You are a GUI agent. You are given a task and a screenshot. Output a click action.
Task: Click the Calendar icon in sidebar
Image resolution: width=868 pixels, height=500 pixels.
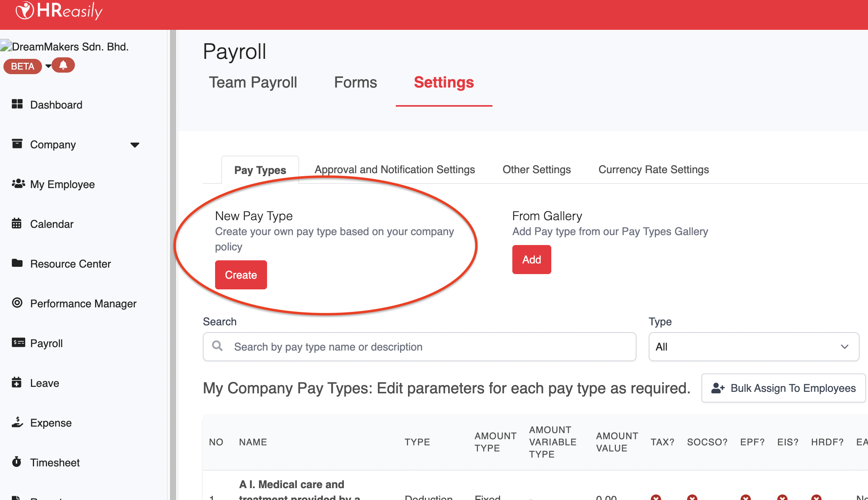point(16,223)
